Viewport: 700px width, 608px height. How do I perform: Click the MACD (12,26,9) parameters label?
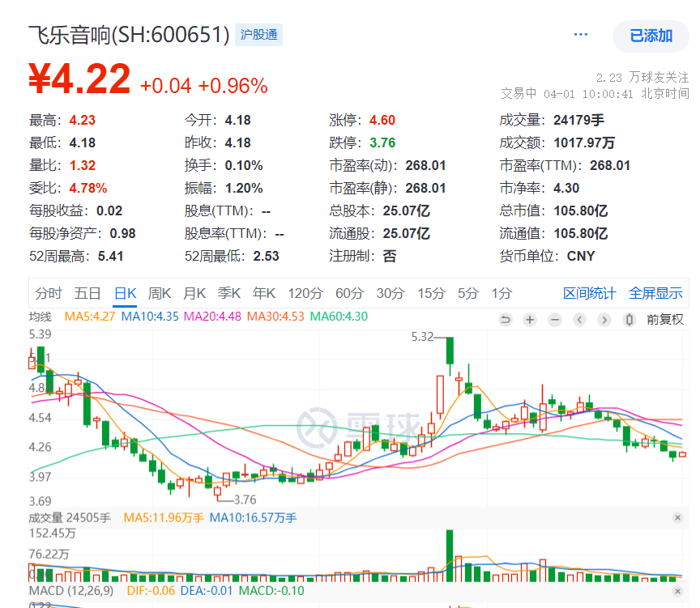click(71, 591)
